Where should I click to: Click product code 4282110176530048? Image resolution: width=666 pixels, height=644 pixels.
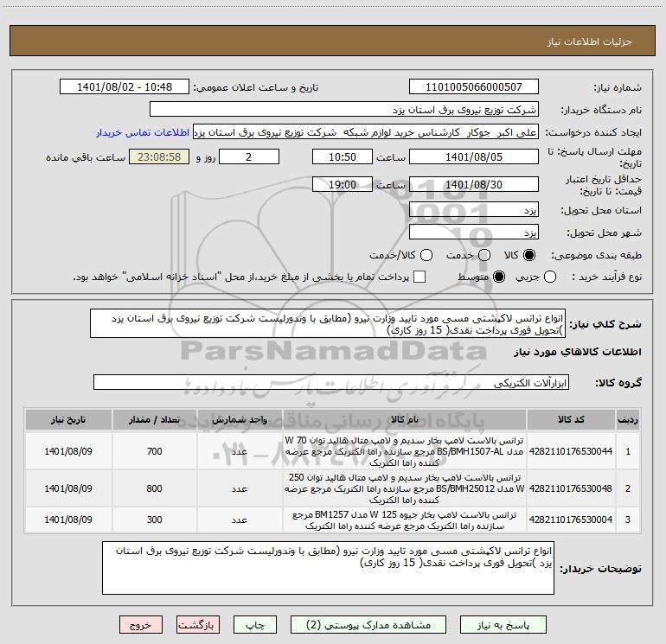tap(571, 488)
